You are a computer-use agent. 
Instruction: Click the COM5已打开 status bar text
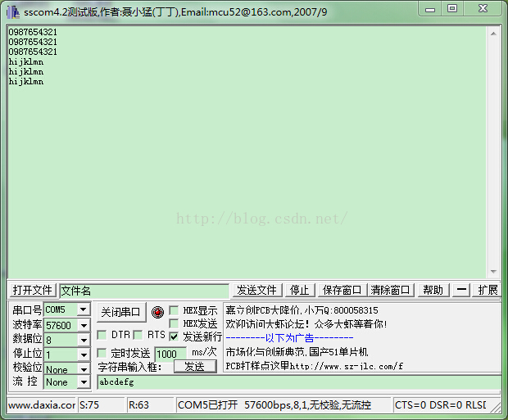pyautogui.click(x=274, y=405)
